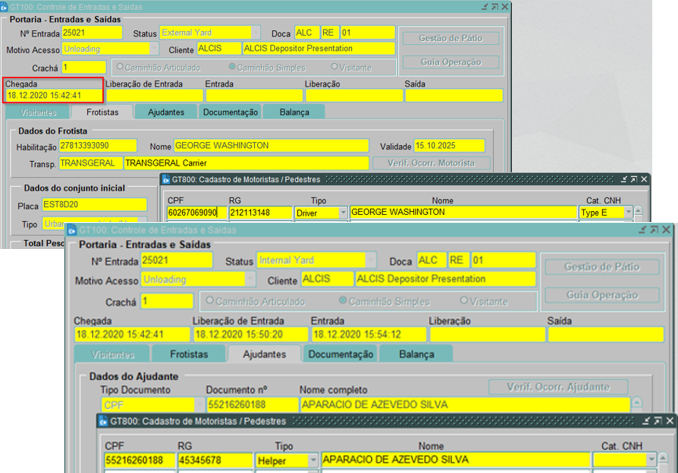The image size is (678, 473).
Task: Click CPF field 55216260188 in bottom GT800
Action: (x=139, y=460)
